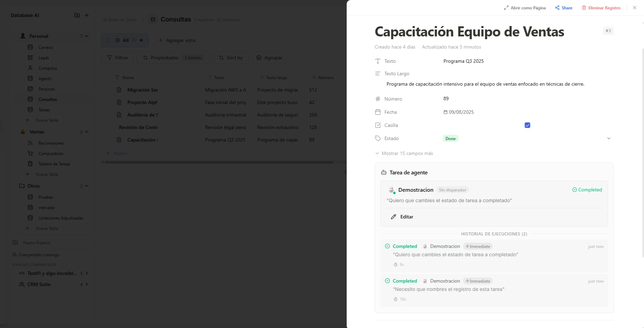644x328 pixels.
Task: Click the Reconexiones feed icon
Action: (30, 143)
